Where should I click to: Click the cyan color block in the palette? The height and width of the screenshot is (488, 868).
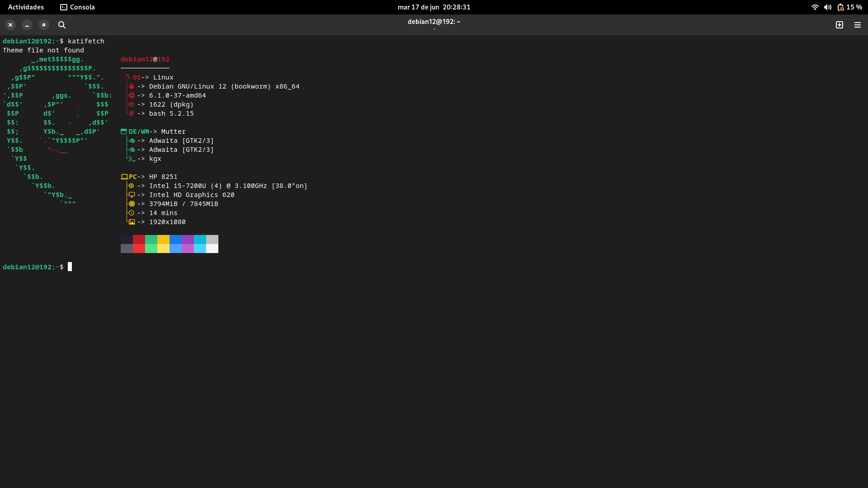[x=200, y=239]
